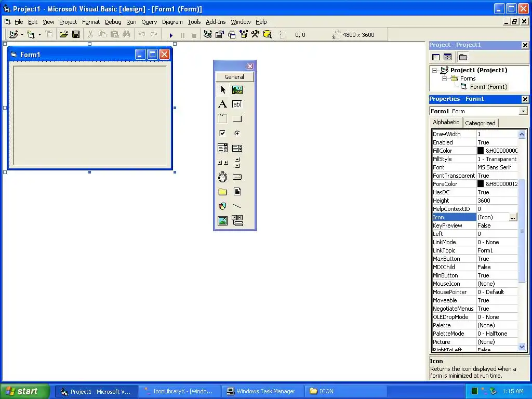532x399 pixels.
Task: Click View Object in the Project panel
Action: tap(447, 57)
